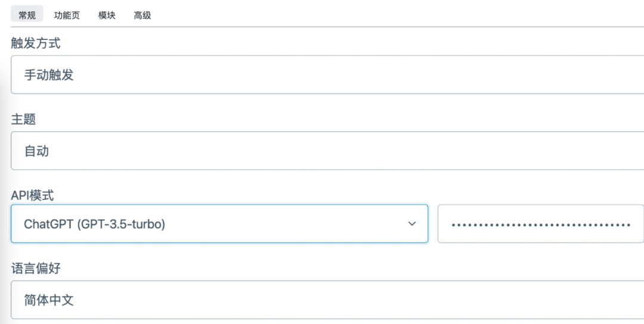Screen dimensions: 644x324
Task: Click the 触发方式 field label
Action: pyautogui.click(x=36, y=43)
